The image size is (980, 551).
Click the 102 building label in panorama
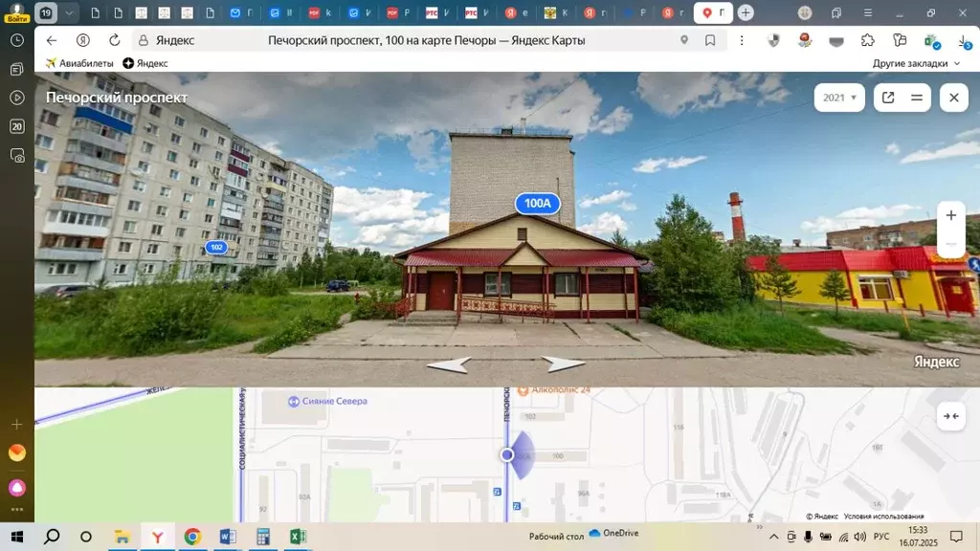pos(216,248)
